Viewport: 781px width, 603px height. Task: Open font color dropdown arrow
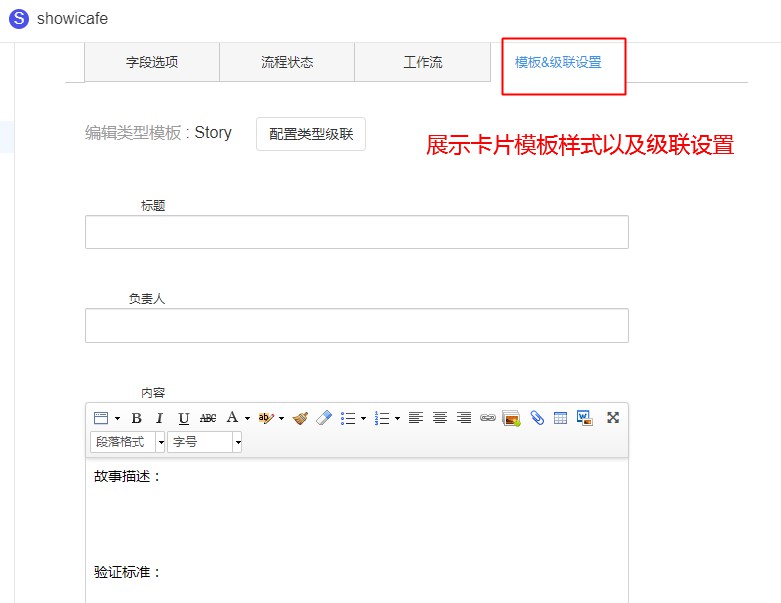(x=247, y=418)
